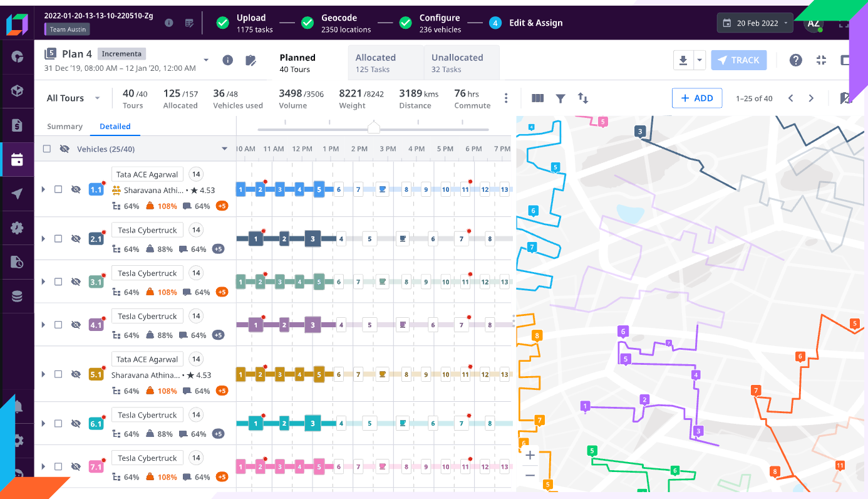
Task: Click the sort icon next to the filter
Action: tap(583, 98)
